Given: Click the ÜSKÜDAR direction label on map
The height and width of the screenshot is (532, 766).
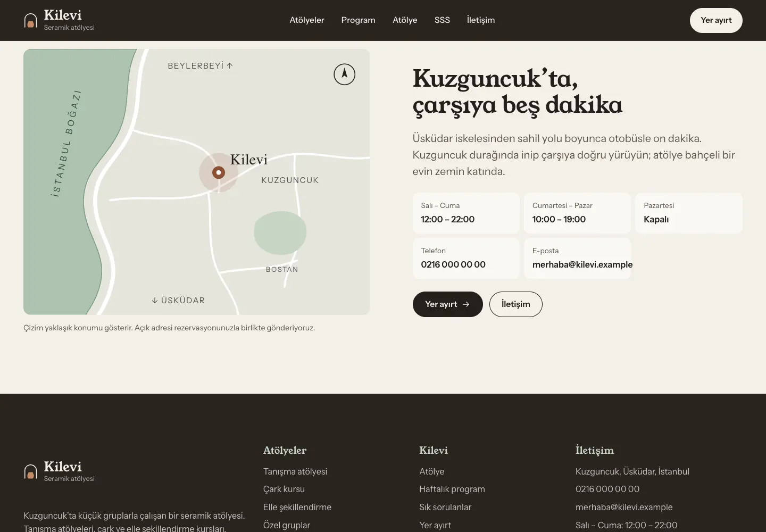Looking at the screenshot, I should [178, 301].
